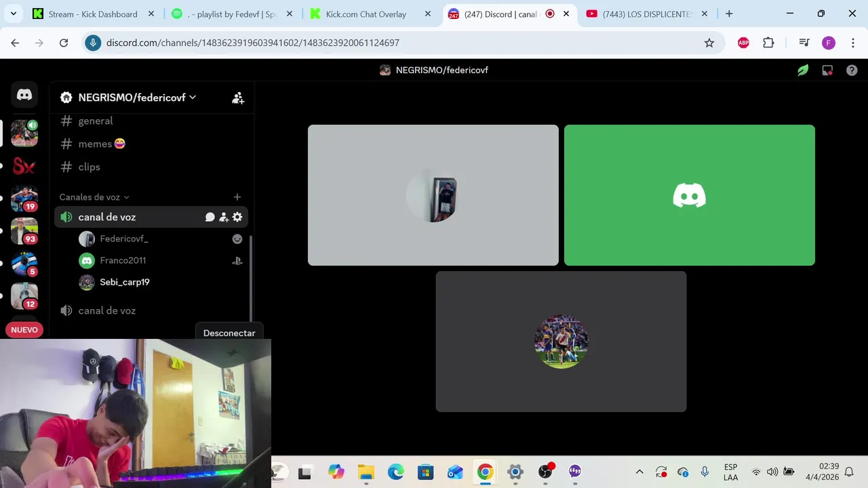Reload the Discord page
The height and width of the screenshot is (488, 868).
tap(64, 43)
